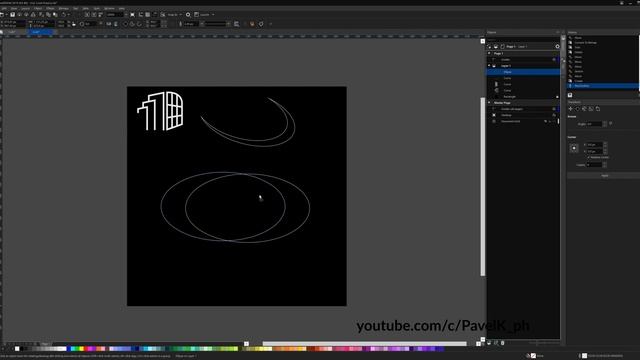Image resolution: width=640 pixels, height=360 pixels.
Task: Click the Save icon in the toolbar
Action: [13, 15]
